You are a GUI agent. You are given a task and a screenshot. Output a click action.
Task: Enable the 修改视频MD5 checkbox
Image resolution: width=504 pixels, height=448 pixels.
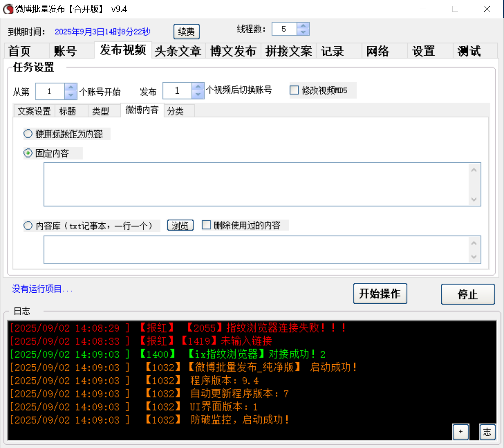294,90
